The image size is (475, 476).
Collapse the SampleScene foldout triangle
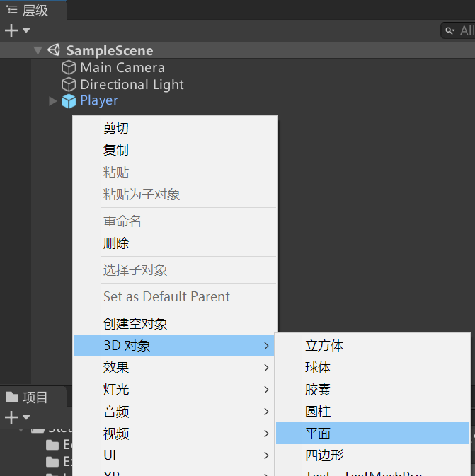38,50
